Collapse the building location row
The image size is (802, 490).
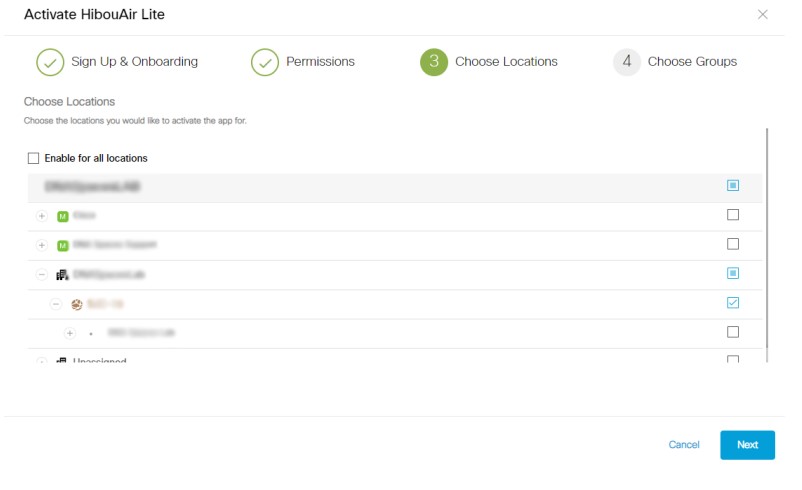[x=41, y=275]
